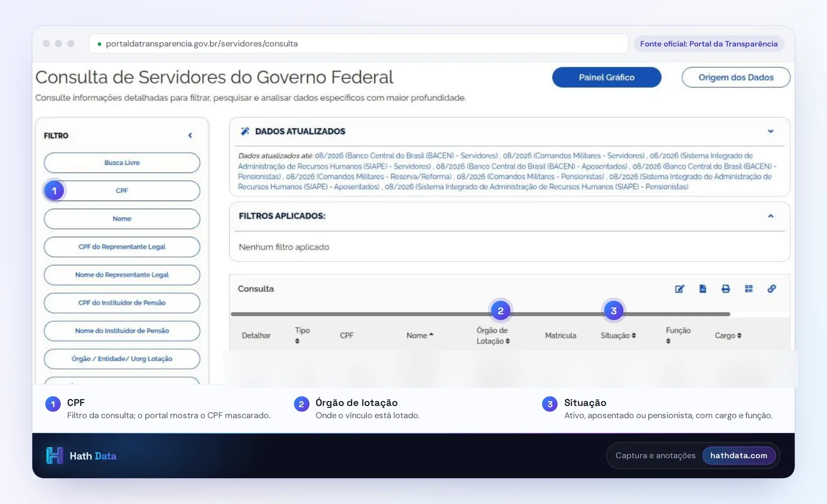Select CPF do Instituidor de Pensão filter
The height and width of the screenshot is (504, 827).
[122, 303]
